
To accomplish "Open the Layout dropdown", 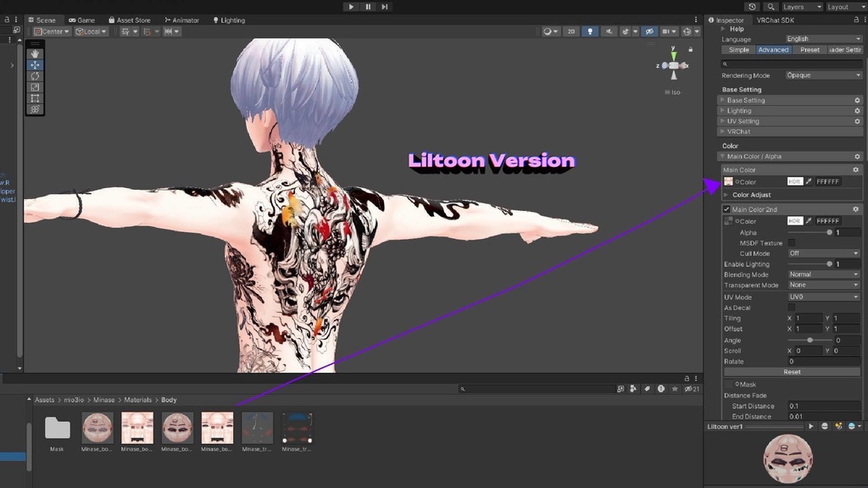I will (846, 7).
